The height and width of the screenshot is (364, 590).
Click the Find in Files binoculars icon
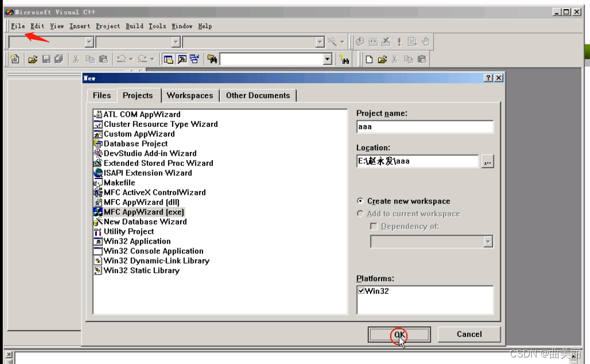pos(212,59)
